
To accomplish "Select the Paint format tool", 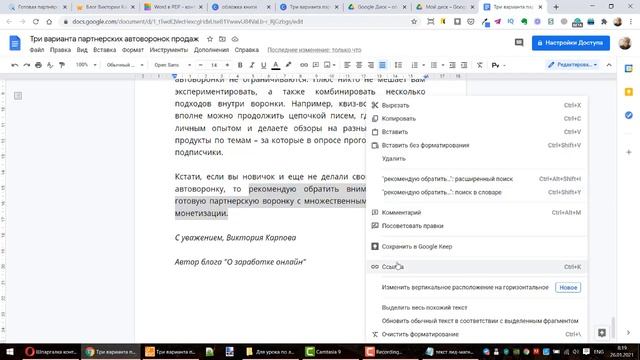I will 62,65.
